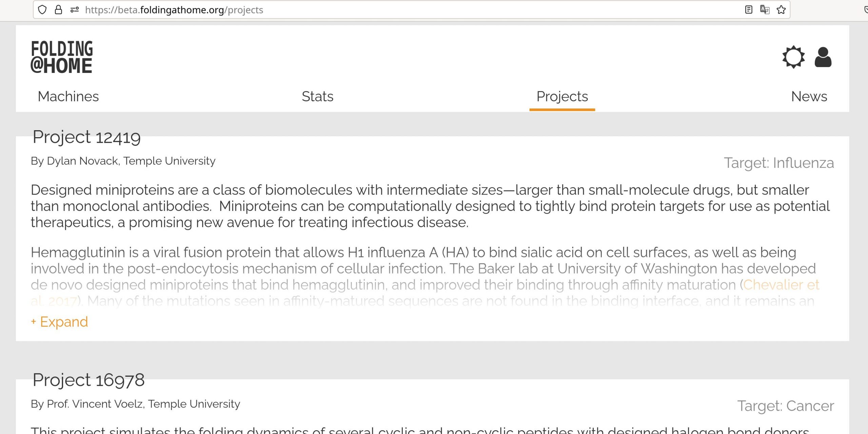Go to the News tab

[809, 97]
